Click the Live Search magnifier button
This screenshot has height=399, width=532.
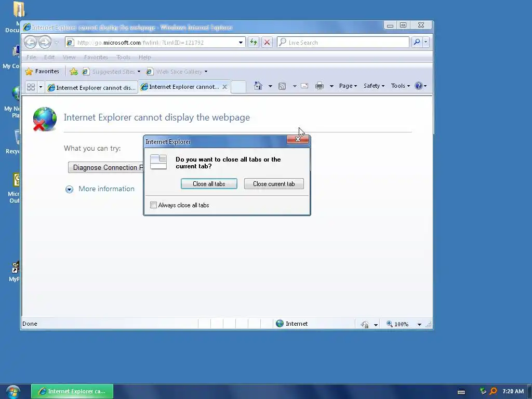(x=417, y=42)
